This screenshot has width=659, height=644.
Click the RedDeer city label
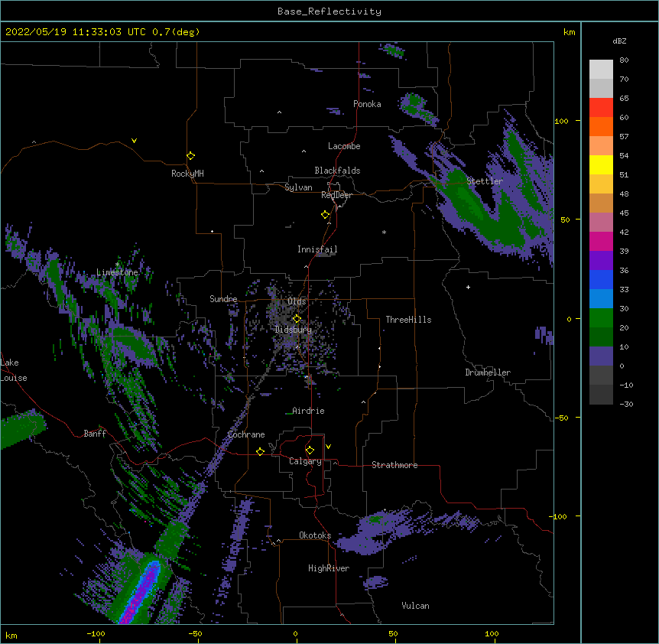[336, 195]
